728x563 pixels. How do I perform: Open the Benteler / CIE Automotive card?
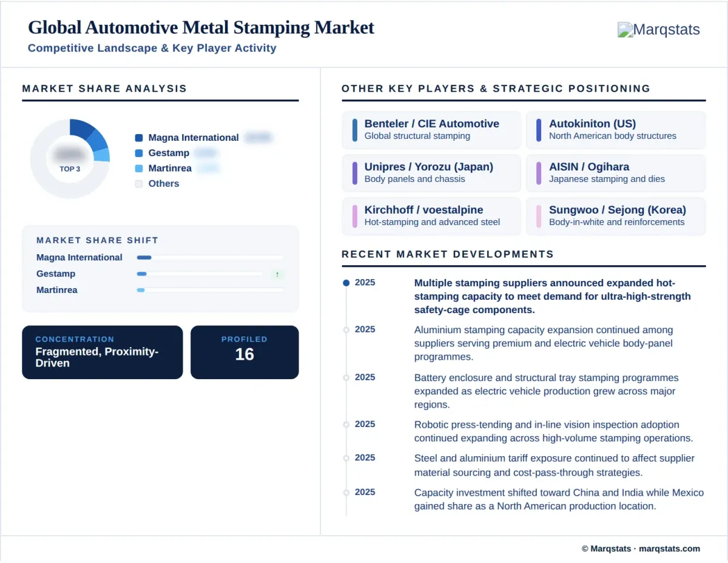point(431,130)
